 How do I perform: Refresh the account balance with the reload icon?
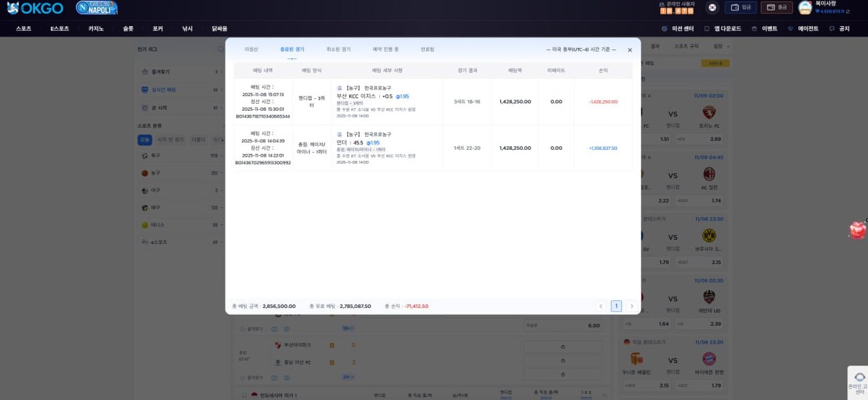(x=847, y=12)
